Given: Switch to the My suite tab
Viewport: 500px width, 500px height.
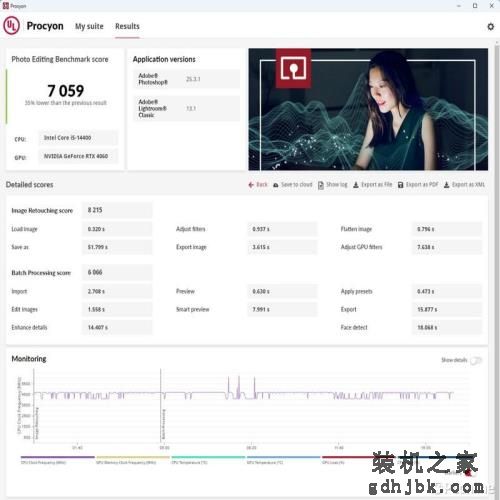Looking at the screenshot, I should (x=89, y=26).
